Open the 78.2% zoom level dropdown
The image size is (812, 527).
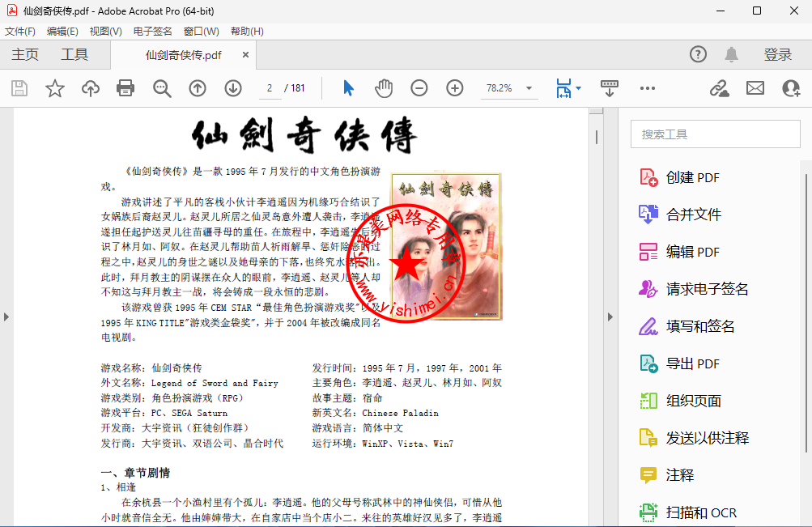[529, 88]
